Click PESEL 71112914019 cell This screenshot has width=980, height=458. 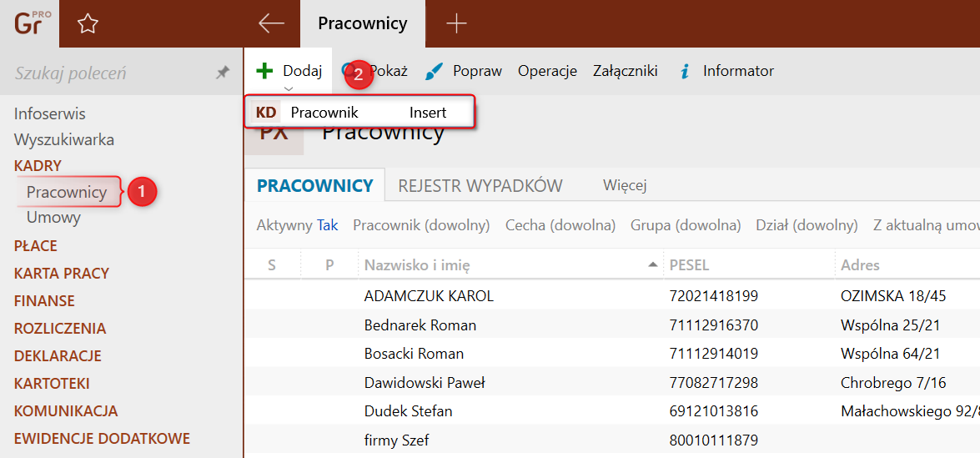pos(713,354)
